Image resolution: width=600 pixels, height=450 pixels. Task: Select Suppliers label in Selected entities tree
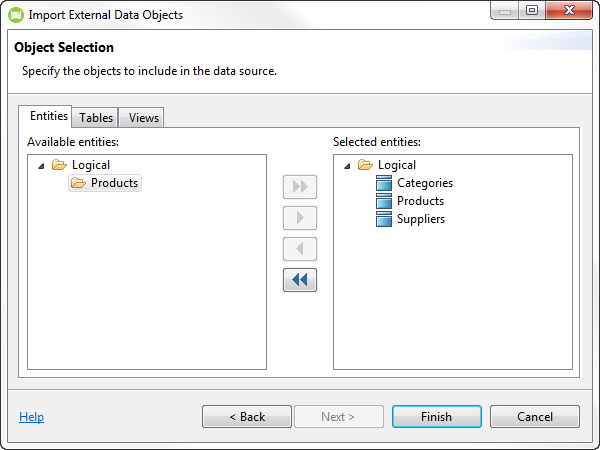[x=421, y=219]
